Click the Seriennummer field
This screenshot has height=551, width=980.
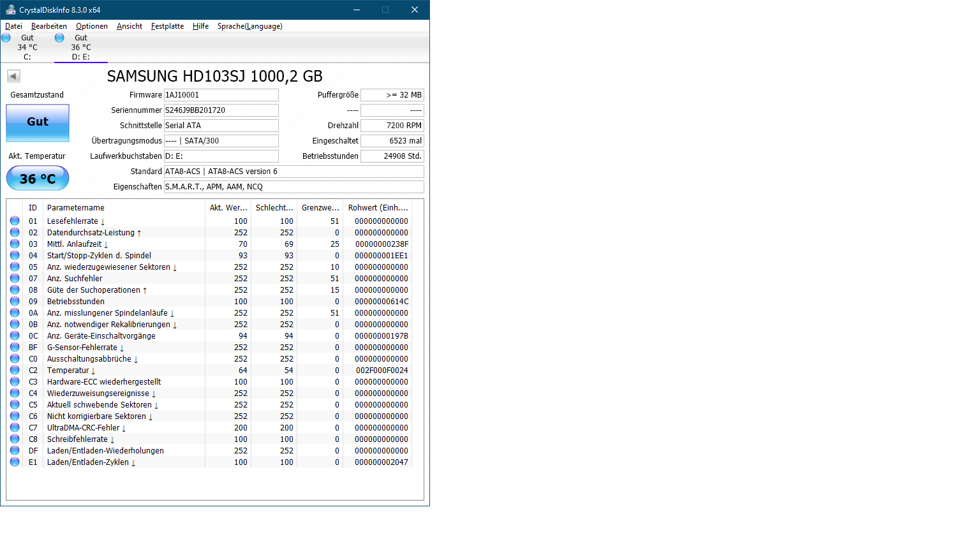tap(221, 110)
